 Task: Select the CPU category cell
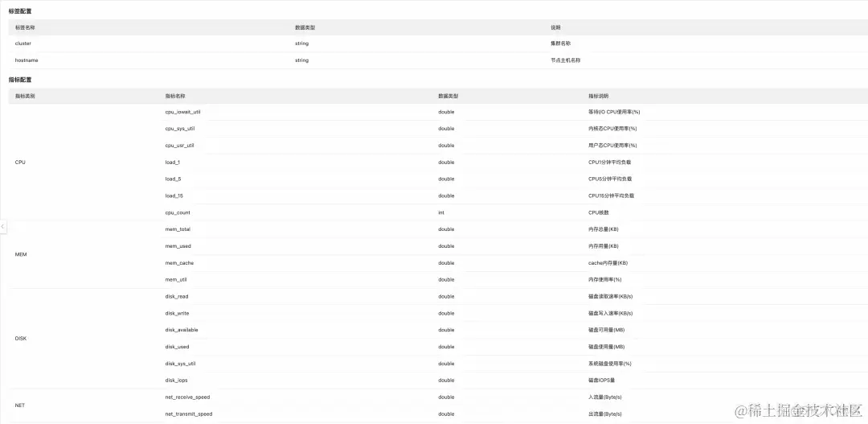(20, 163)
